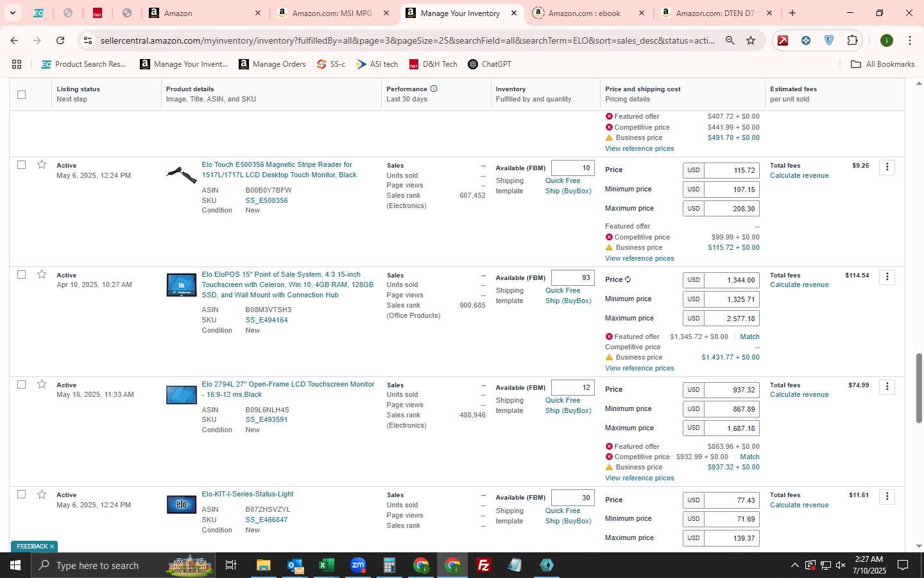Open actions menu for EloPOS 15" row
This screenshot has width=924, height=578.
pyautogui.click(x=887, y=277)
